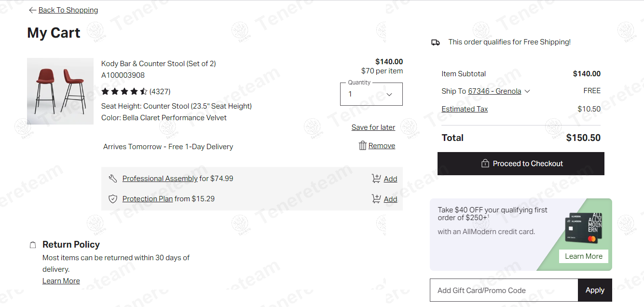Click Learn More on the credit card offer

(583, 256)
